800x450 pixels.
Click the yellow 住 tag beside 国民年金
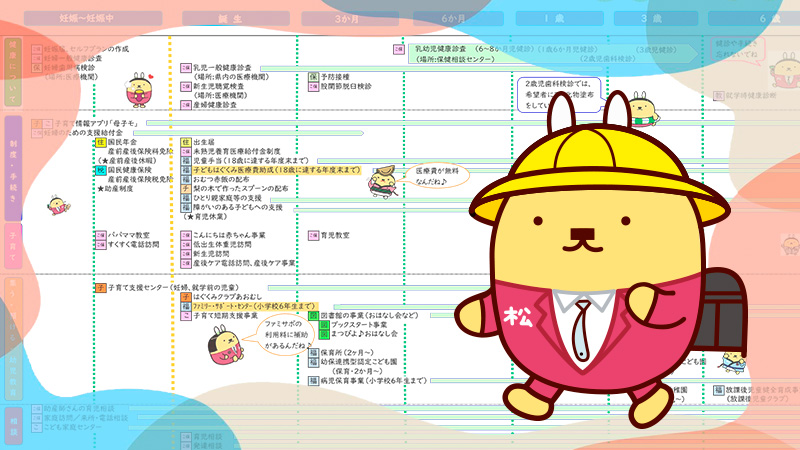[x=101, y=142]
